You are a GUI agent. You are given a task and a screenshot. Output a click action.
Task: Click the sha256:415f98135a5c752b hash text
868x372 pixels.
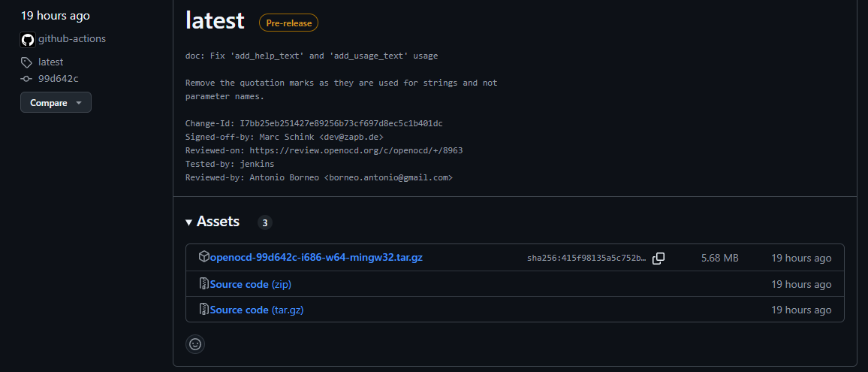[586, 258]
